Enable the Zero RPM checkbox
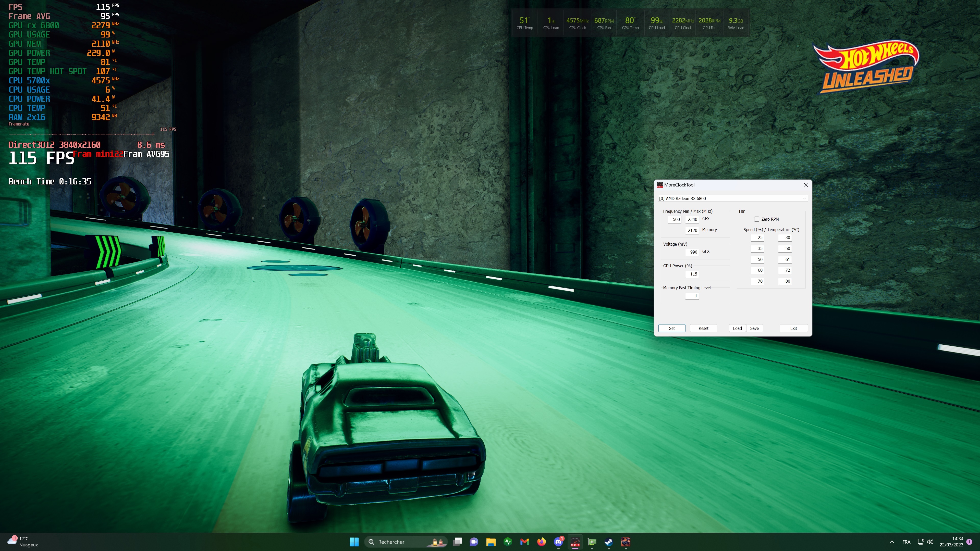This screenshot has height=551, width=980. point(757,219)
